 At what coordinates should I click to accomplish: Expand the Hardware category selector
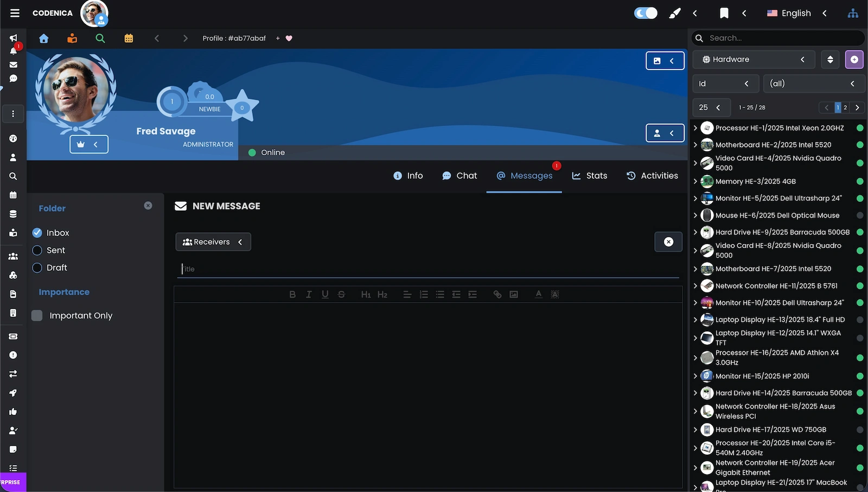click(803, 59)
